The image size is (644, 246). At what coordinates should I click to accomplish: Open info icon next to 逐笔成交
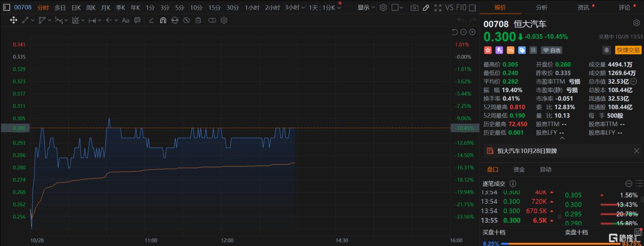pyautogui.click(x=513, y=184)
